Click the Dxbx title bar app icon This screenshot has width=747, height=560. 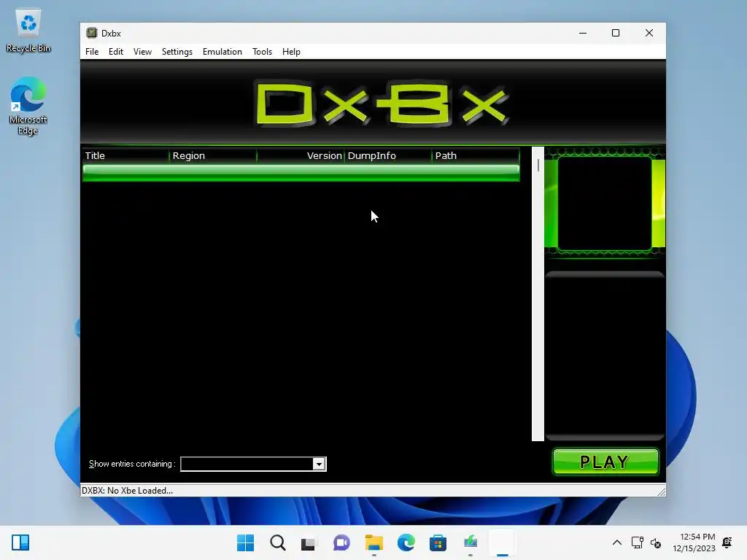point(91,33)
